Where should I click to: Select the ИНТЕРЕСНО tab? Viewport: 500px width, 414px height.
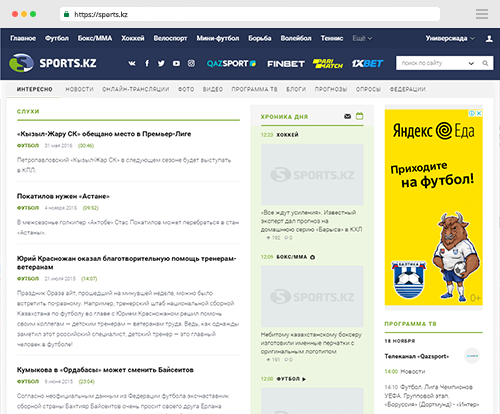tap(35, 89)
